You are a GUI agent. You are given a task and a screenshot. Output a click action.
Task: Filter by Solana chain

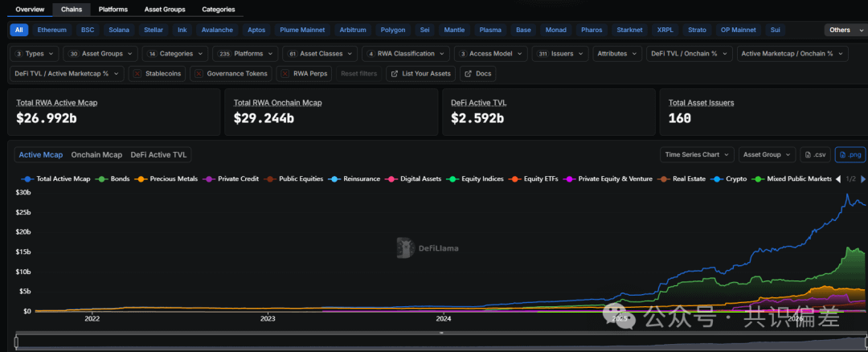[x=119, y=30]
